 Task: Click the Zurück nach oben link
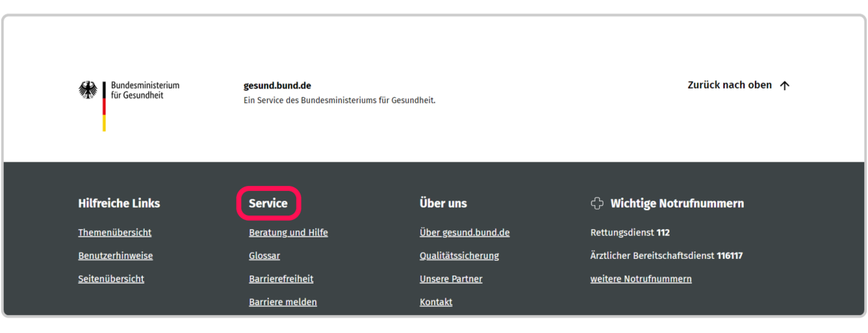[x=729, y=86]
